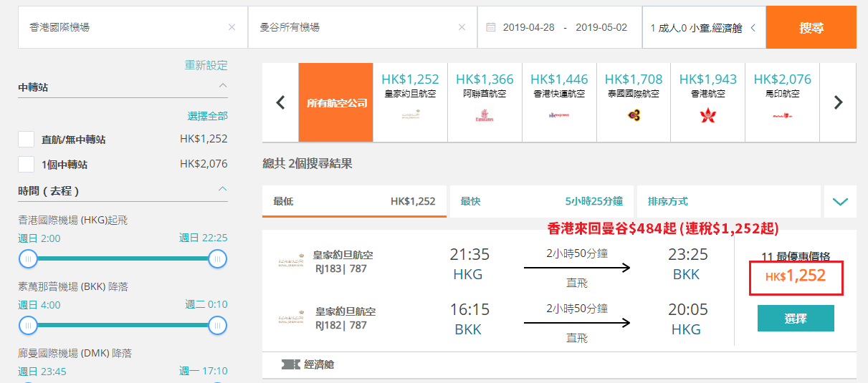Tick the 直航/無中轉站 checkbox
The image size is (868, 383).
pyautogui.click(x=27, y=140)
